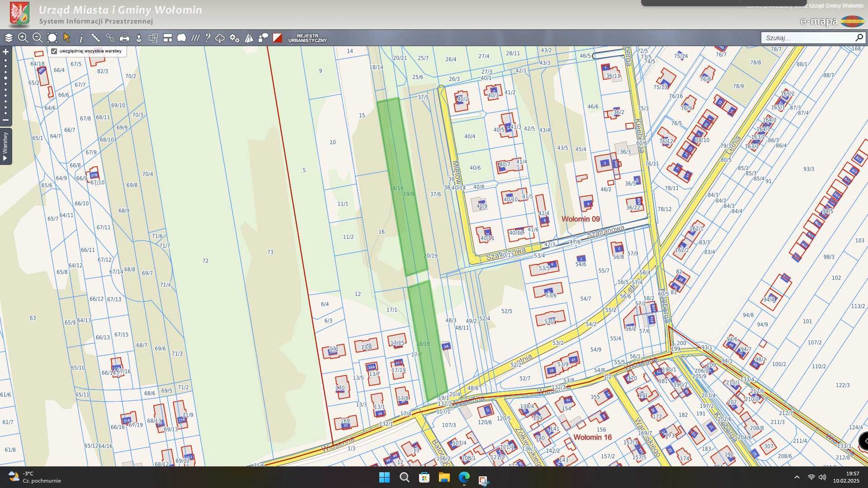Click the cloud download icon

(x=220, y=38)
